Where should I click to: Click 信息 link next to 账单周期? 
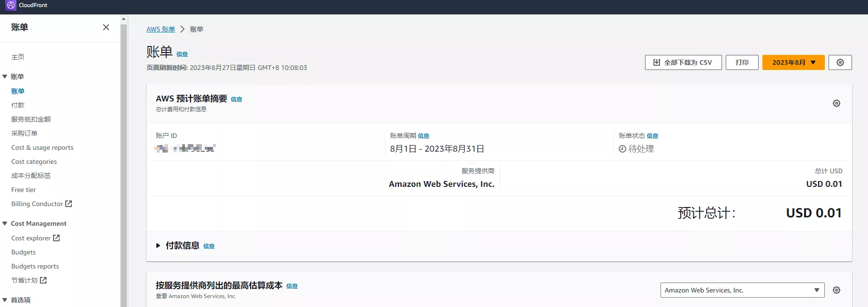click(x=423, y=136)
